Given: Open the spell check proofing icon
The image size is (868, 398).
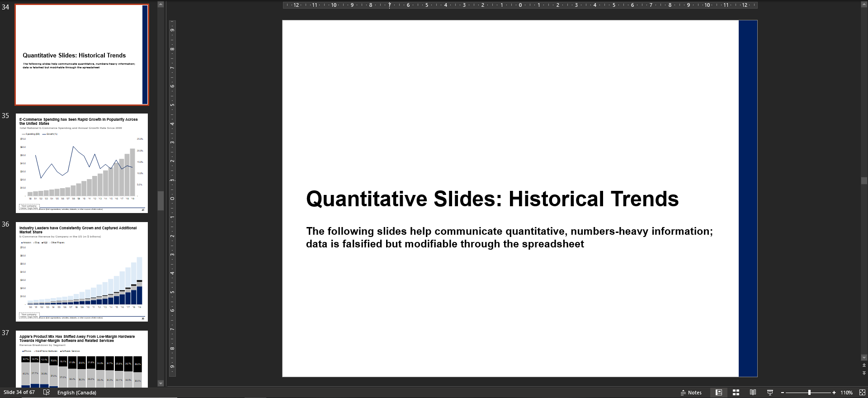Looking at the screenshot, I should pos(46,392).
